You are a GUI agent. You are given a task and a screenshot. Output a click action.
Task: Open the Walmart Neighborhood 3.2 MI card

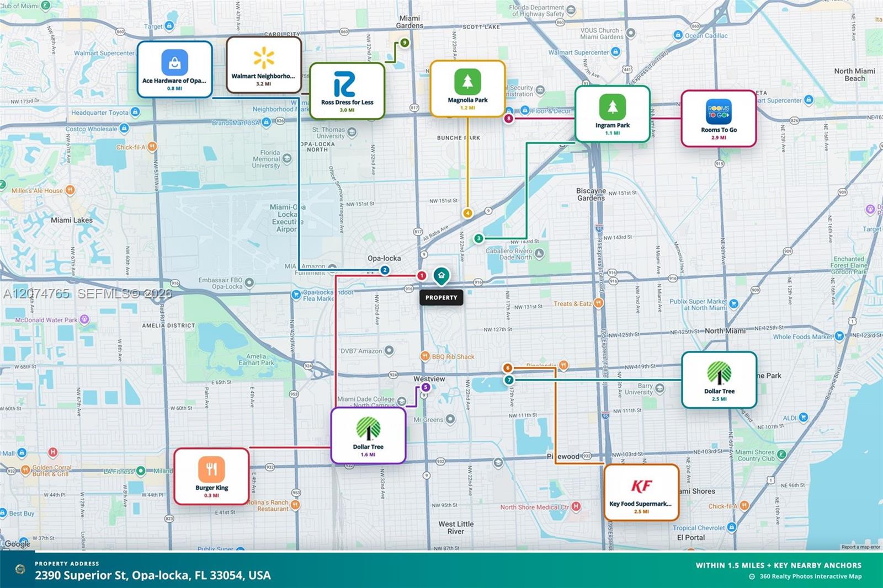click(264, 65)
